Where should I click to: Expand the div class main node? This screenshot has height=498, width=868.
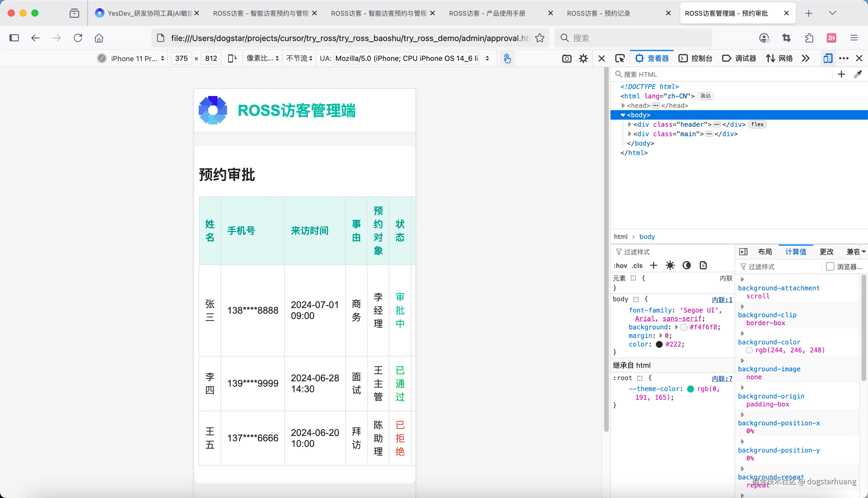tap(630, 134)
